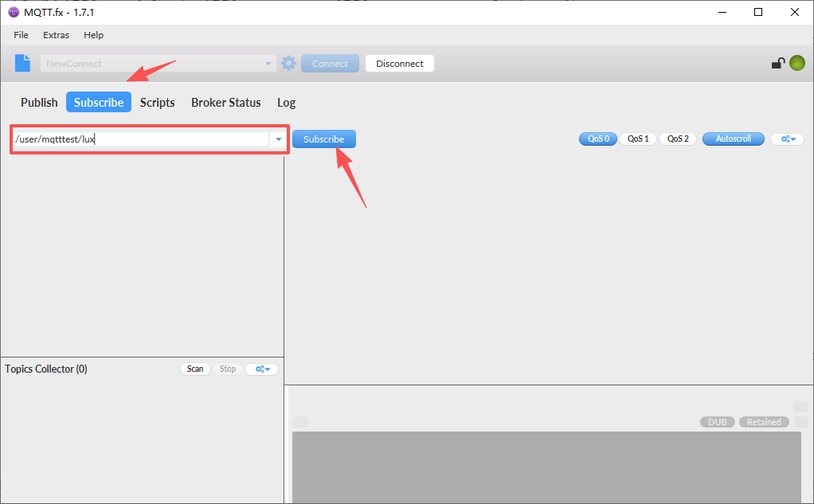Open connection settings gear icon
Viewport: 814px width, 504px height.
coord(288,64)
